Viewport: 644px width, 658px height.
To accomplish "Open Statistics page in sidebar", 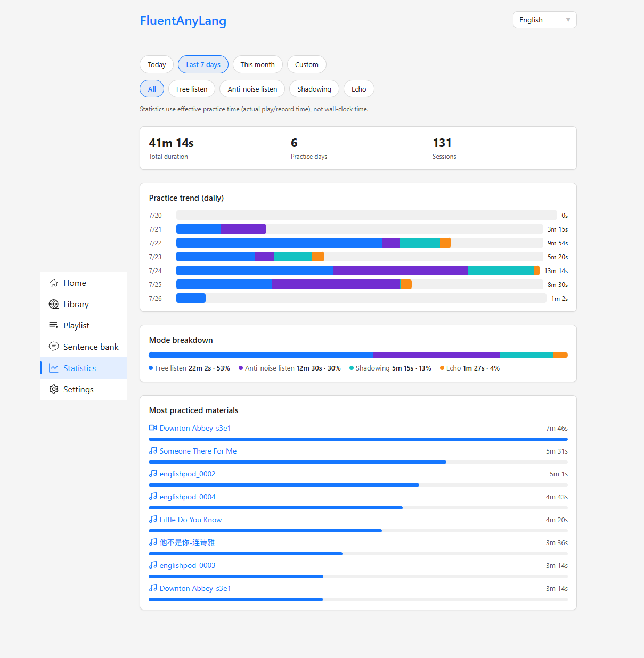I will [x=83, y=368].
